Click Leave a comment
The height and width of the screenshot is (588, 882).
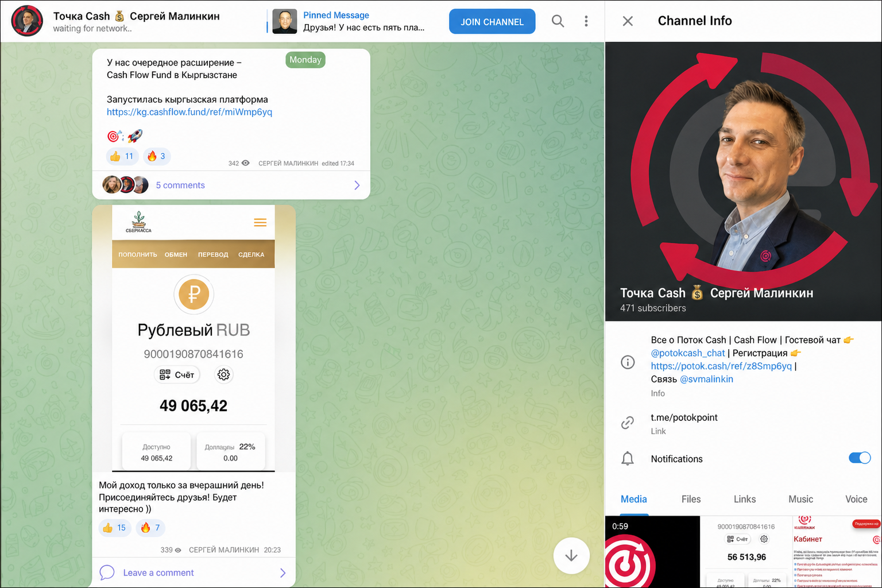pyautogui.click(x=158, y=572)
